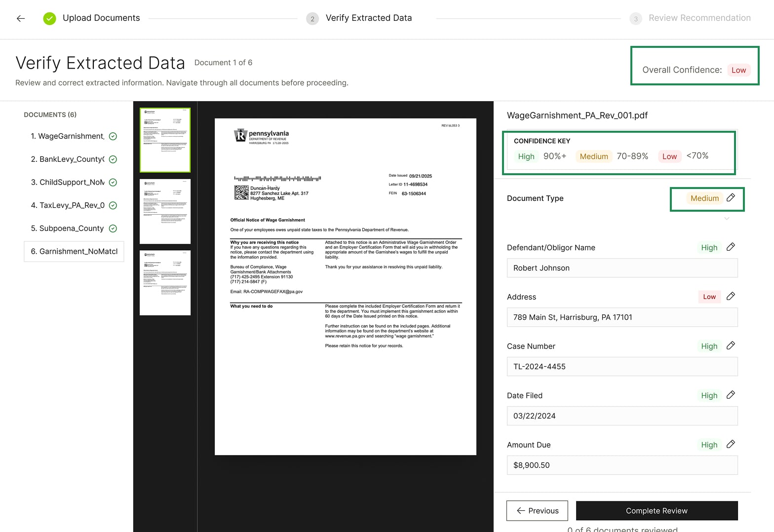This screenshot has height=532, width=774.
Task: Edit the Document Type field with pencil icon
Action: coord(731,198)
